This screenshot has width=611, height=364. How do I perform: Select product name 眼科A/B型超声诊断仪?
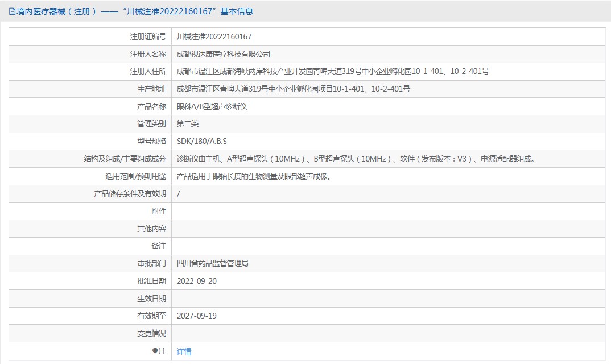[212, 106]
